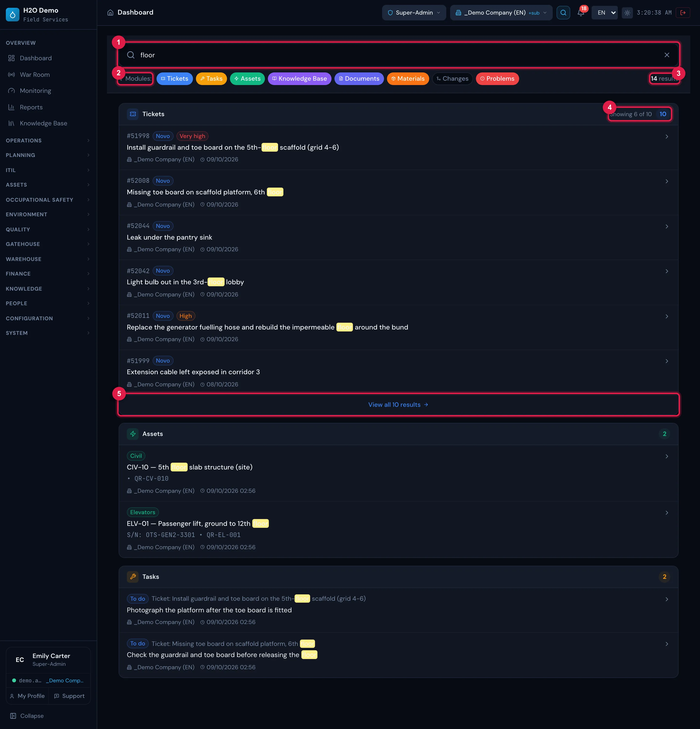This screenshot has width=700, height=729.
Task: Expand the OCCUPATIONAL SAFETY sidebar section
Action: pyautogui.click(x=48, y=200)
